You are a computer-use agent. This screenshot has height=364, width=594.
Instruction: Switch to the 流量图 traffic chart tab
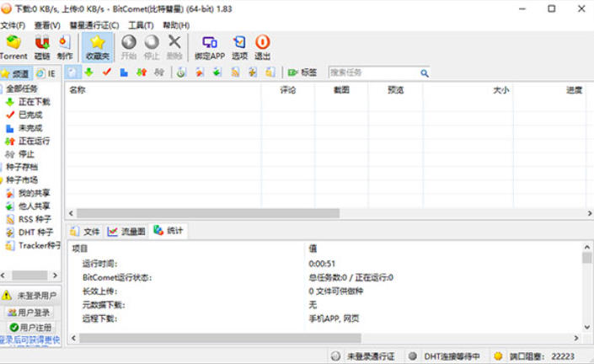click(126, 231)
